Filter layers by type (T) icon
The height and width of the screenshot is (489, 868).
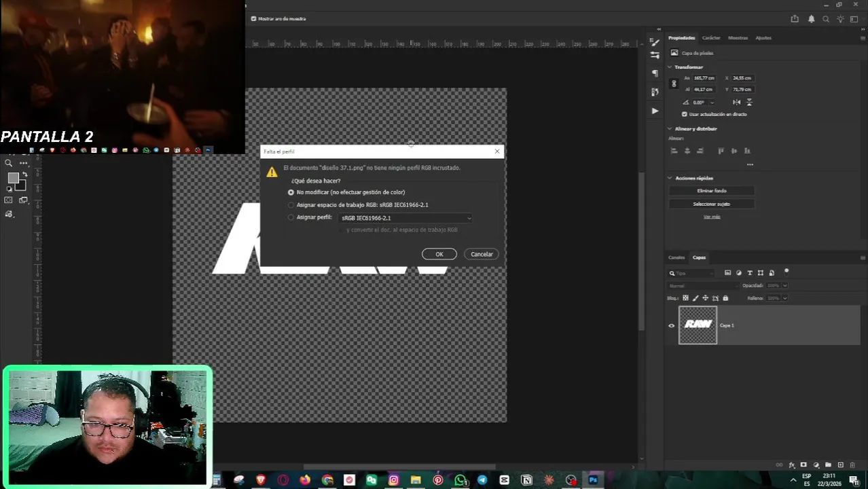pos(750,273)
